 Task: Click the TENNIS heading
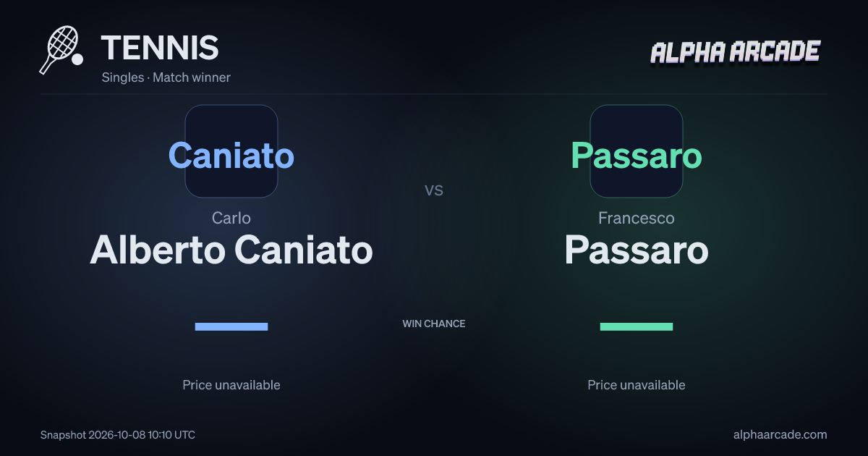pos(160,48)
